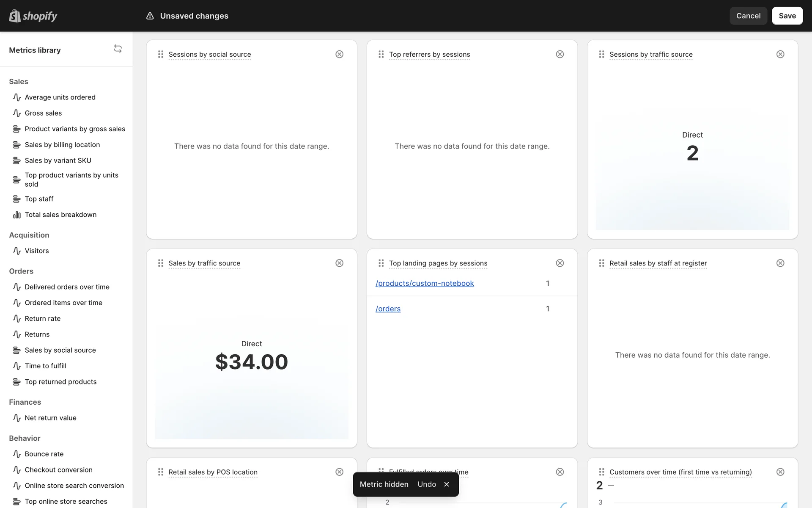This screenshot has width=812, height=508.
Task: Dismiss the Metric hidden toast
Action: tap(447, 484)
